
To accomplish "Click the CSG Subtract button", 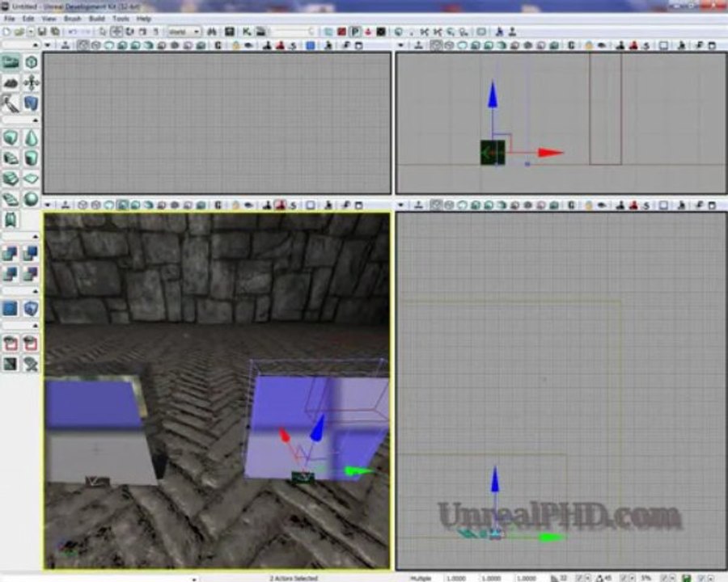I will pyautogui.click(x=31, y=253).
